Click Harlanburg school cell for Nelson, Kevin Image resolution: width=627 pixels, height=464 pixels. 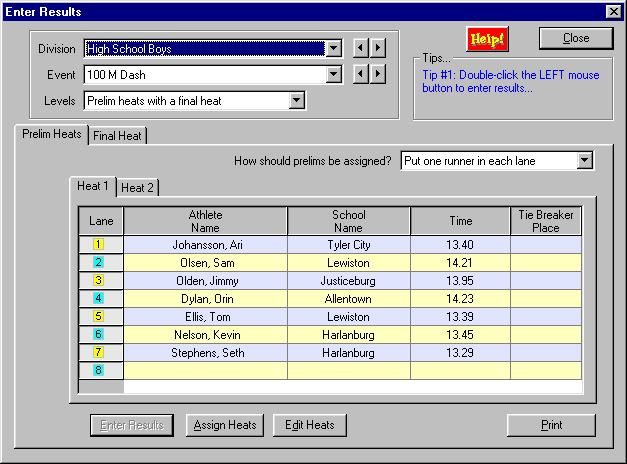pos(349,334)
